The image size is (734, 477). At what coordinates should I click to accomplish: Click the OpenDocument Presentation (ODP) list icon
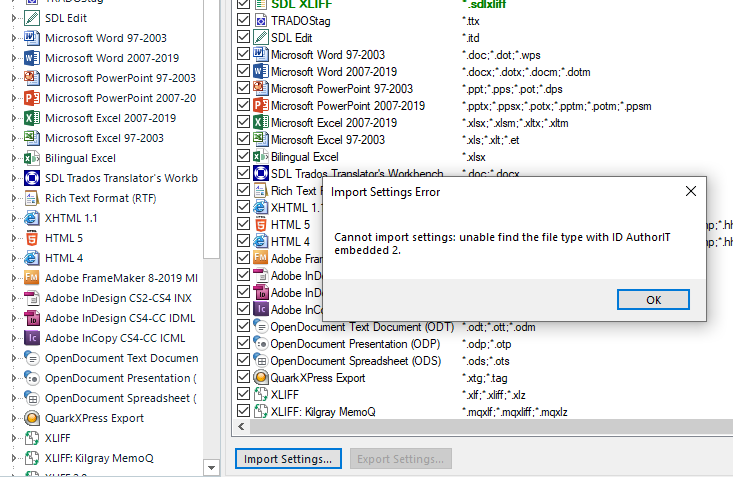tap(261, 344)
